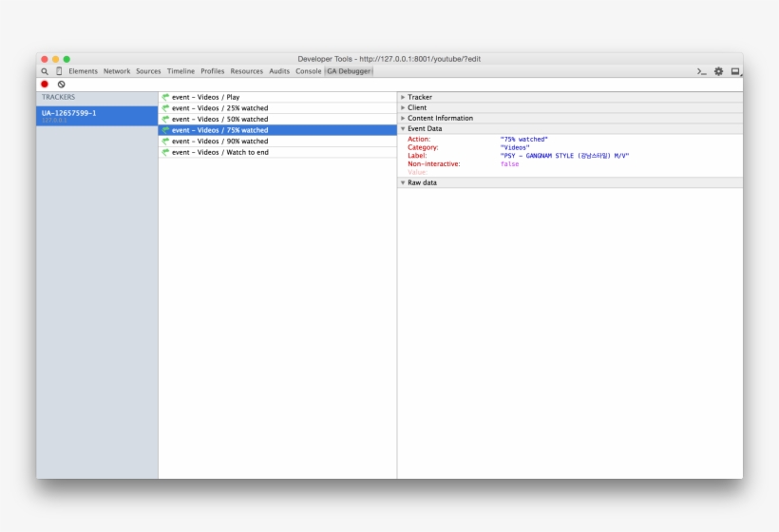Click the greyed 'Value:' field label
The width and height of the screenshot is (779, 532).
click(x=417, y=172)
